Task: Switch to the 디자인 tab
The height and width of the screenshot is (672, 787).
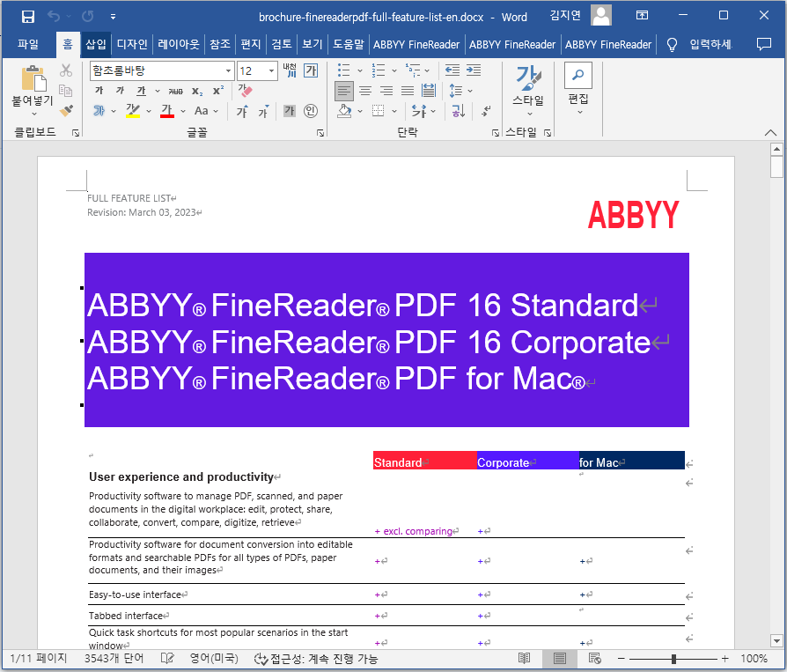Action: pyautogui.click(x=132, y=44)
